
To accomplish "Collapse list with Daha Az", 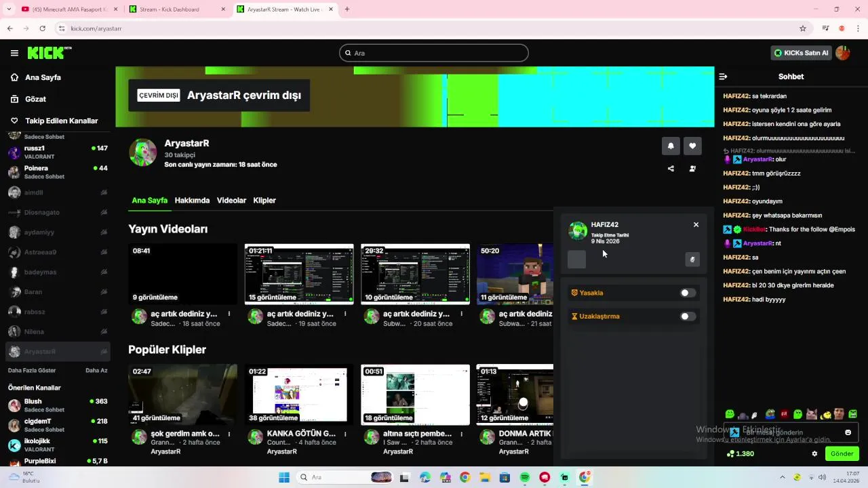I will 96,371.
